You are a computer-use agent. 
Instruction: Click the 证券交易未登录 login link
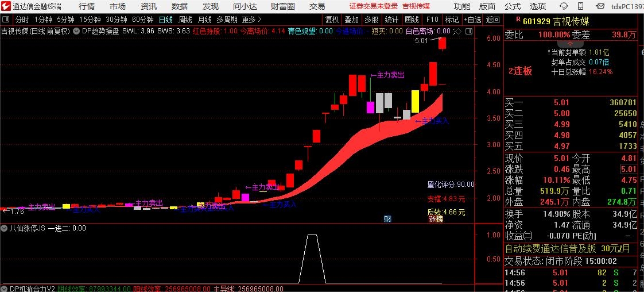click(x=374, y=6)
